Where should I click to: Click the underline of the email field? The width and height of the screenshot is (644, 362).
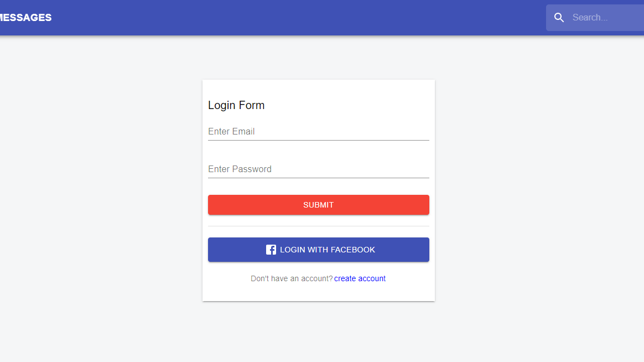318,140
